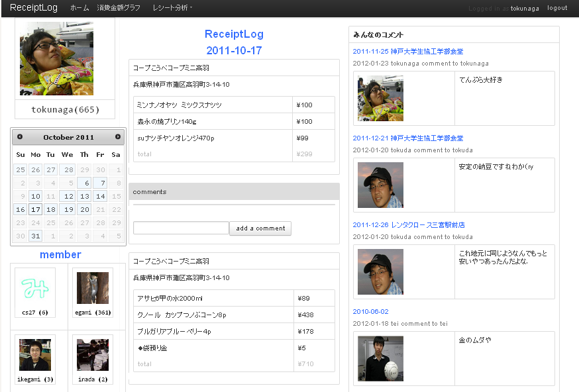Open egami member photo

92,288
